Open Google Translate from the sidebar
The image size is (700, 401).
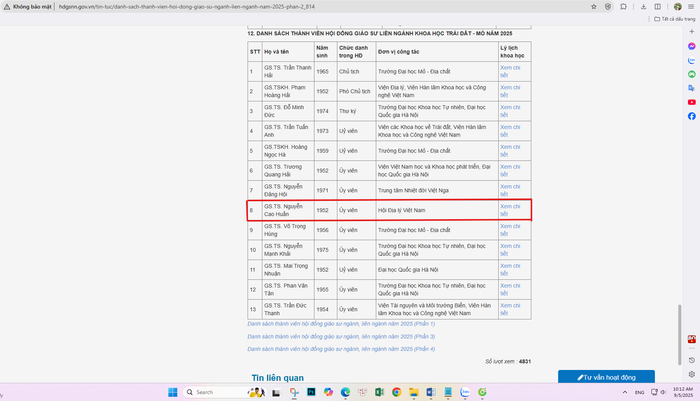(x=692, y=88)
